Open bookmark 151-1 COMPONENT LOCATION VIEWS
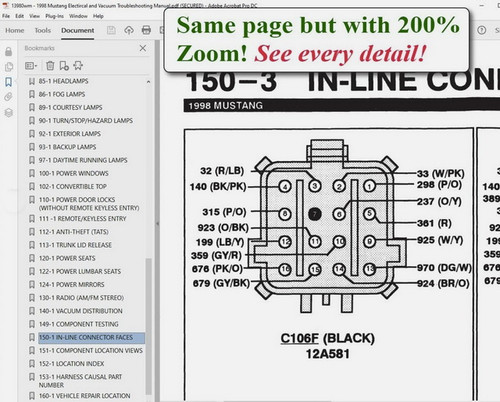The width and height of the screenshot is (500, 402). (x=91, y=350)
